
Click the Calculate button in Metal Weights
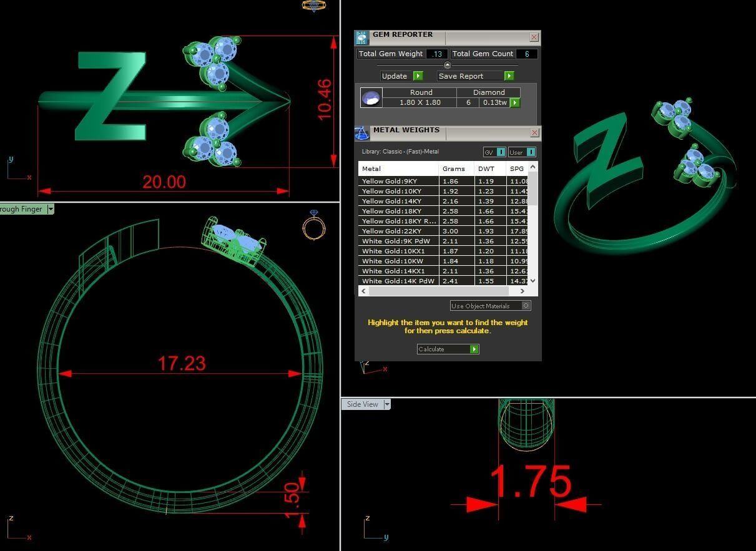coord(448,349)
